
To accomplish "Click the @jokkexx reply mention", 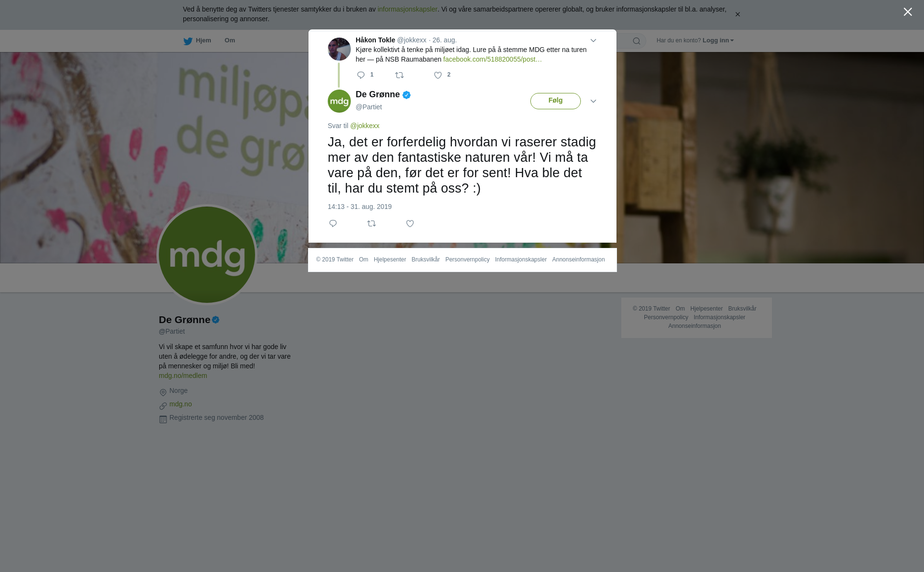I will pos(365,126).
